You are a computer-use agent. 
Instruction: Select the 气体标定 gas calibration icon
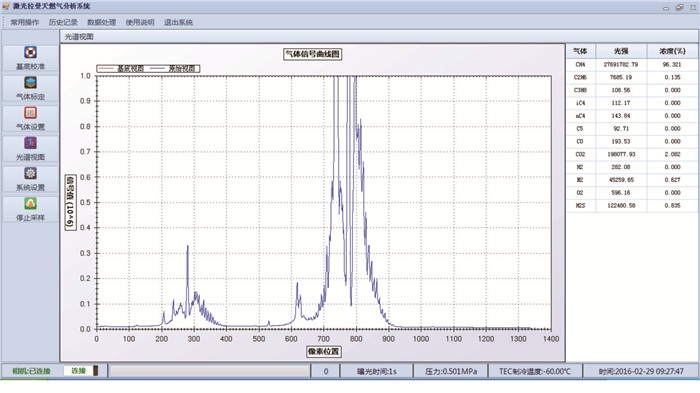click(x=30, y=83)
